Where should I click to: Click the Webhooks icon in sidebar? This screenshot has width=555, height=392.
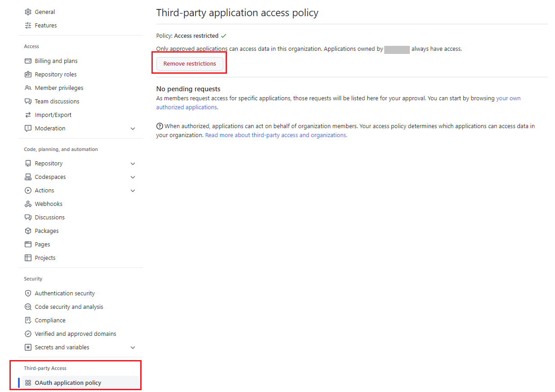tap(28, 204)
